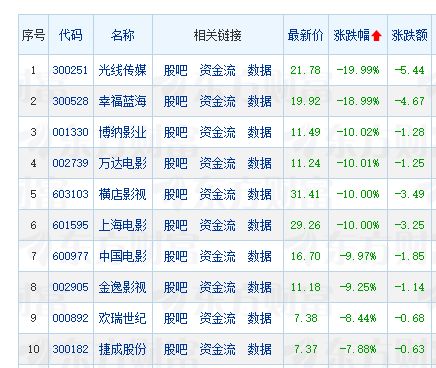The height and width of the screenshot is (368, 436).
Task: Open 股吧 for 光线传媒
Action: (175, 70)
